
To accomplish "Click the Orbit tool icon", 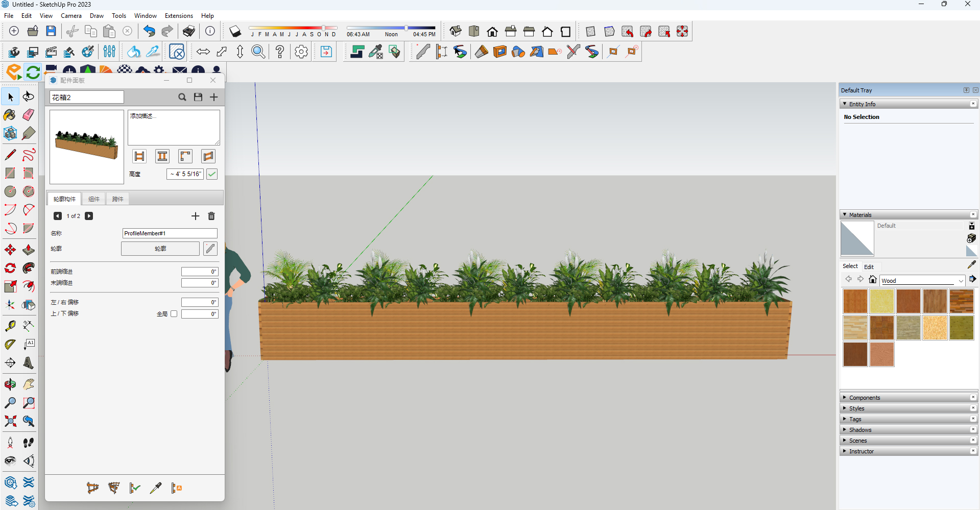I will pos(10,384).
